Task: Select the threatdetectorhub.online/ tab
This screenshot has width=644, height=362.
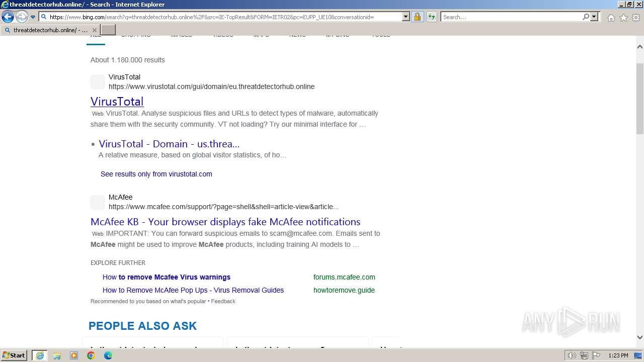Action: [50, 30]
